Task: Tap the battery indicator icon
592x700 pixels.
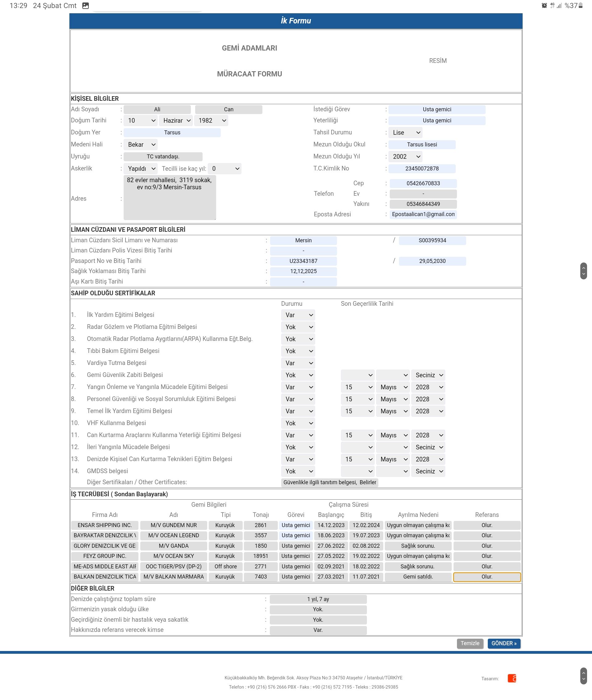Action: pyautogui.click(x=581, y=6)
